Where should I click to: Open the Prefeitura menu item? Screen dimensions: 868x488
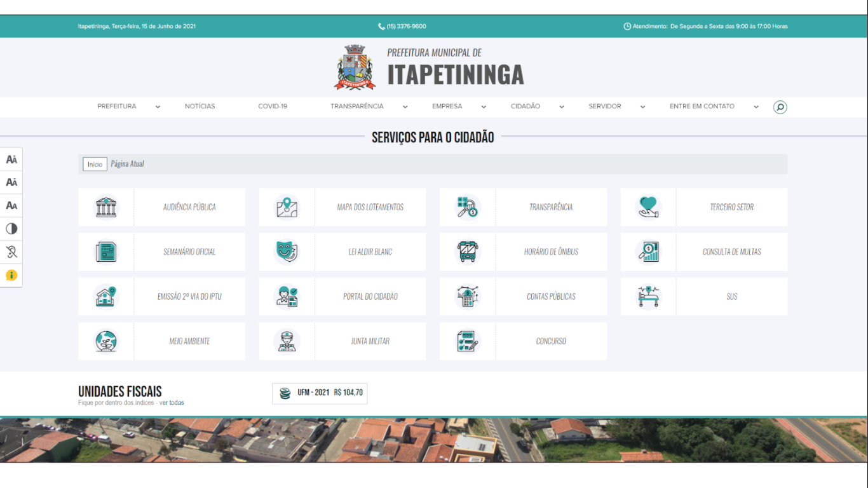click(117, 106)
